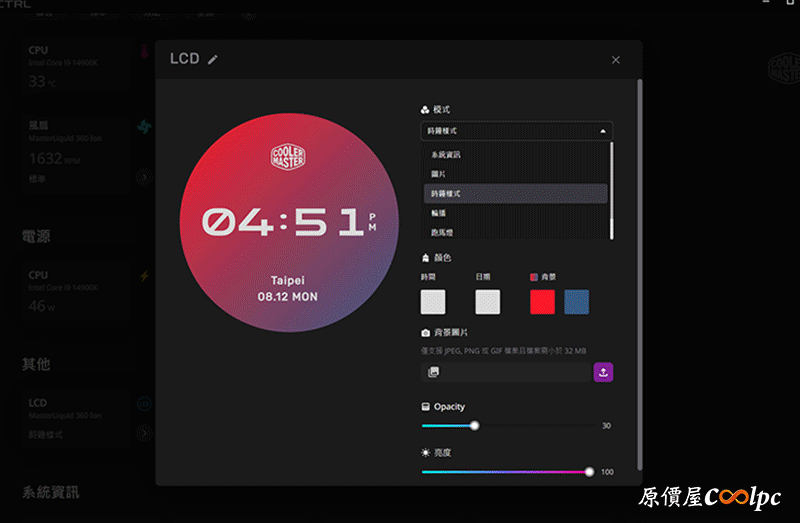The height and width of the screenshot is (523, 800).
Task: Click the 系統資訊 heading in main window
Action: click(x=51, y=492)
